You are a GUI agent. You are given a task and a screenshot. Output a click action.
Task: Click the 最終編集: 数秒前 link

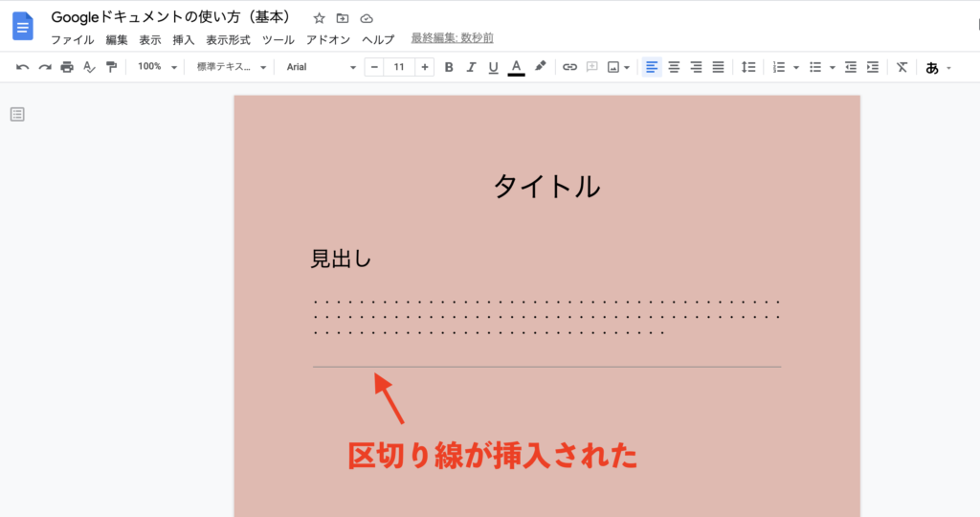point(452,39)
